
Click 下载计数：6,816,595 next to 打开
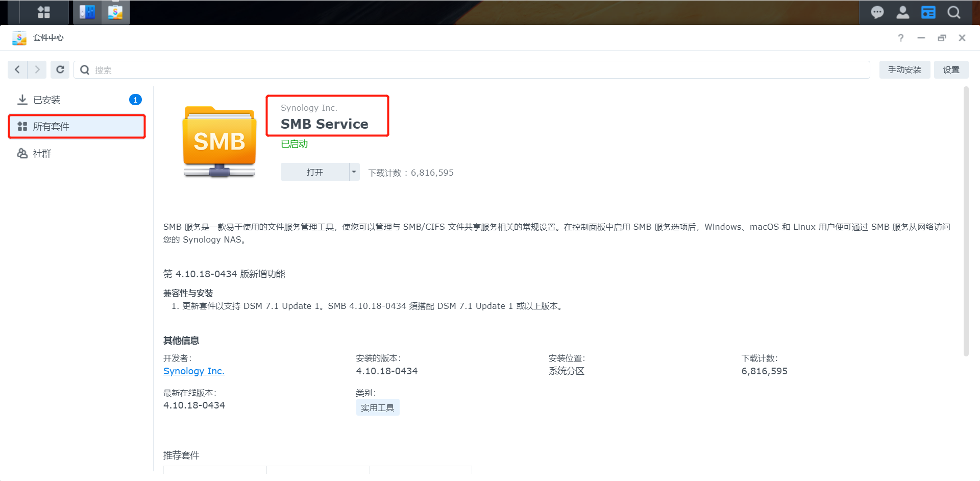tap(411, 173)
